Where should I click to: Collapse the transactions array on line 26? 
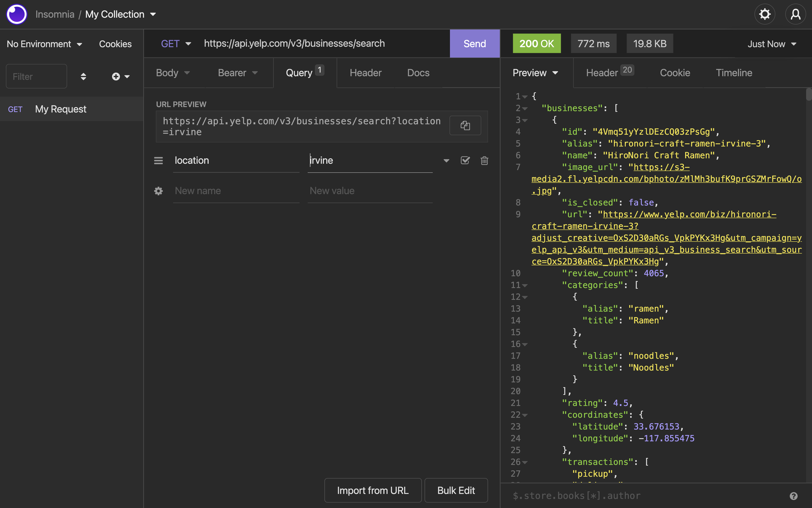(x=525, y=462)
